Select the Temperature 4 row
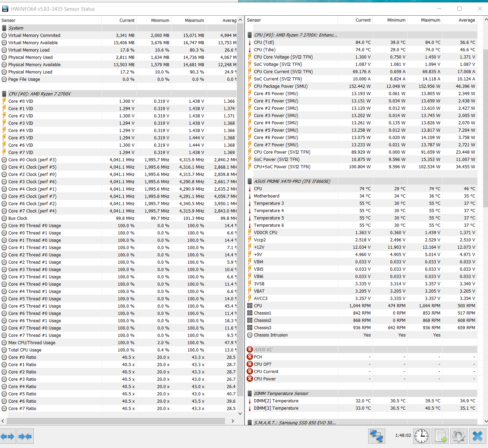 (x=362, y=210)
